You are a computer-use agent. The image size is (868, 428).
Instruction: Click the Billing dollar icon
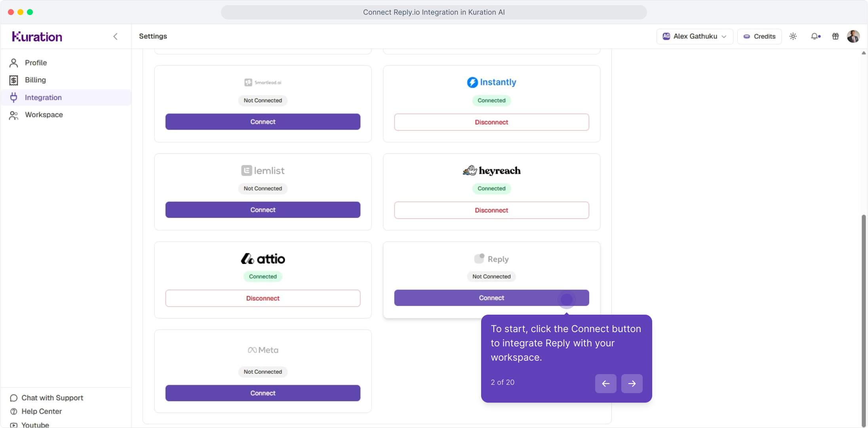click(x=14, y=80)
